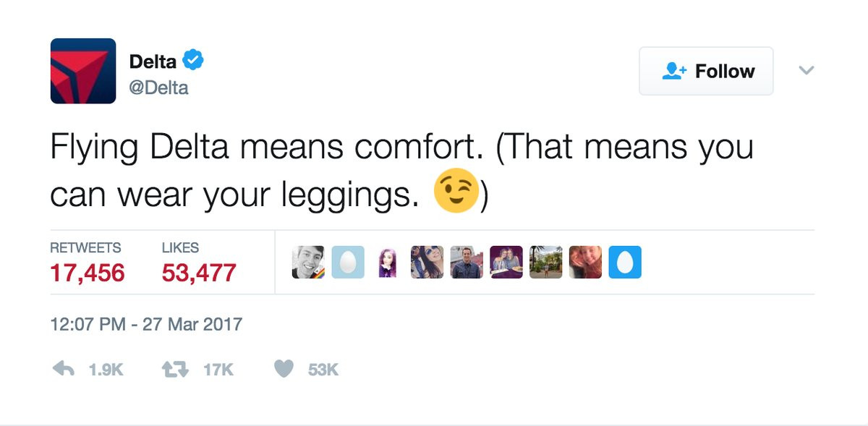Click the blue verified badge

tap(192, 61)
